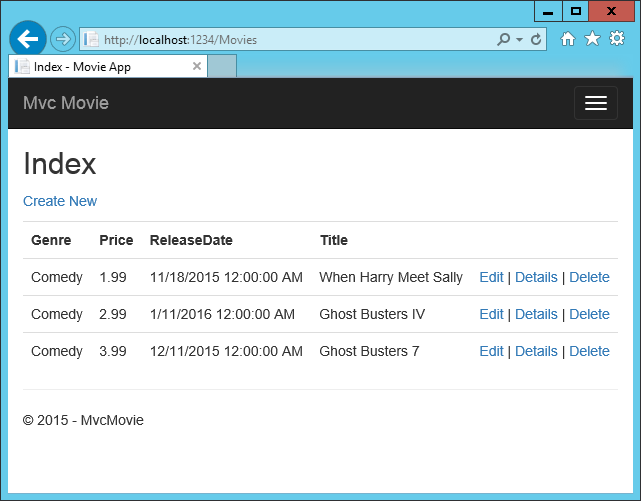Click the title Ghost Busters IV
Screen dimensions: 641x501
point(372,314)
